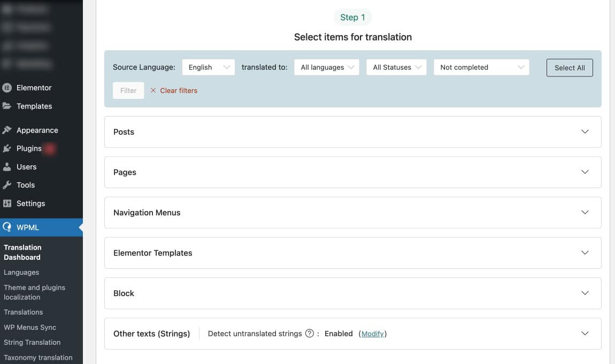Expand the Other texts (Strings) chevron
The width and height of the screenshot is (615, 364).
585,334
